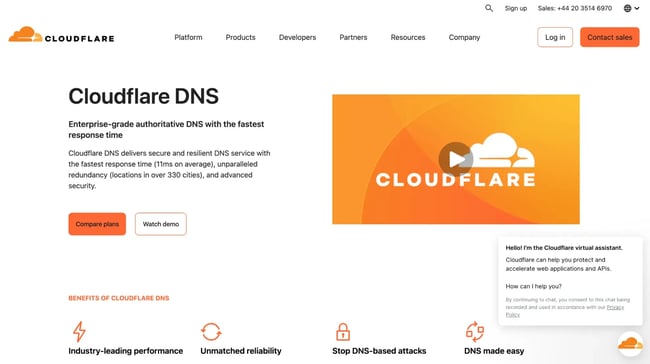Open the Partners menu
The width and height of the screenshot is (650, 364).
tap(353, 37)
